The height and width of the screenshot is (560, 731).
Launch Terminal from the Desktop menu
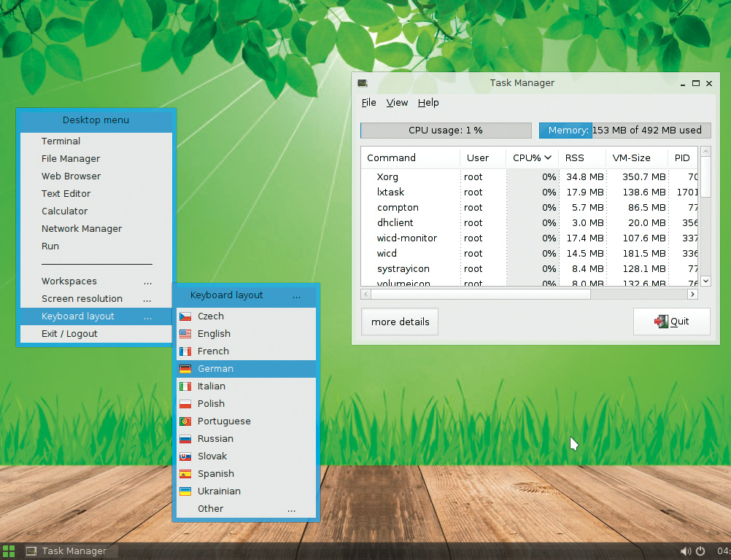point(61,141)
